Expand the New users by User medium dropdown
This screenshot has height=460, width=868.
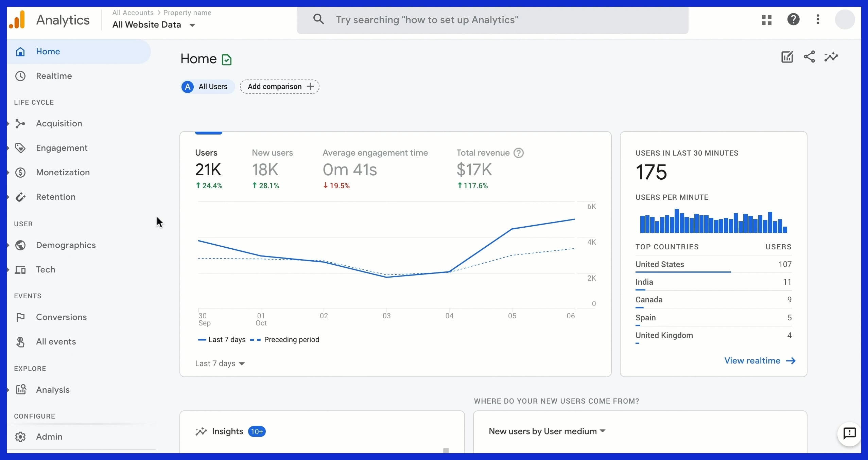[547, 431]
